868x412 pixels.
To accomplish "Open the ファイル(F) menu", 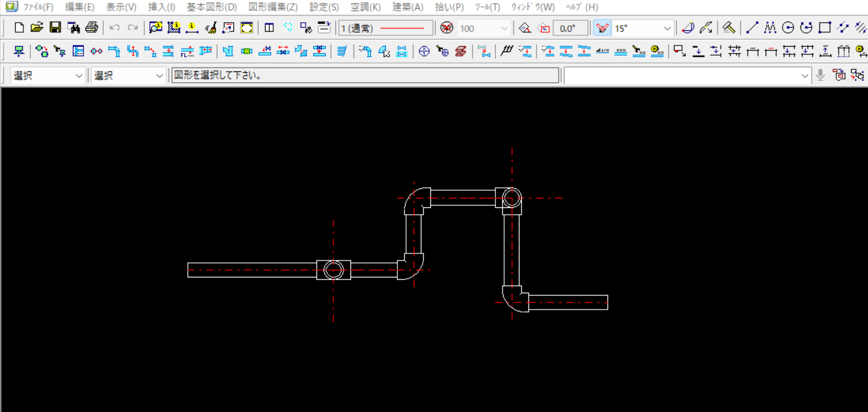I will coord(39,7).
